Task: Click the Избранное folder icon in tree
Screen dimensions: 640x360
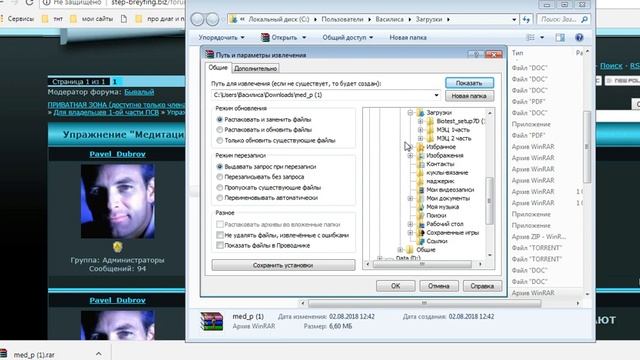Action: coord(420,147)
